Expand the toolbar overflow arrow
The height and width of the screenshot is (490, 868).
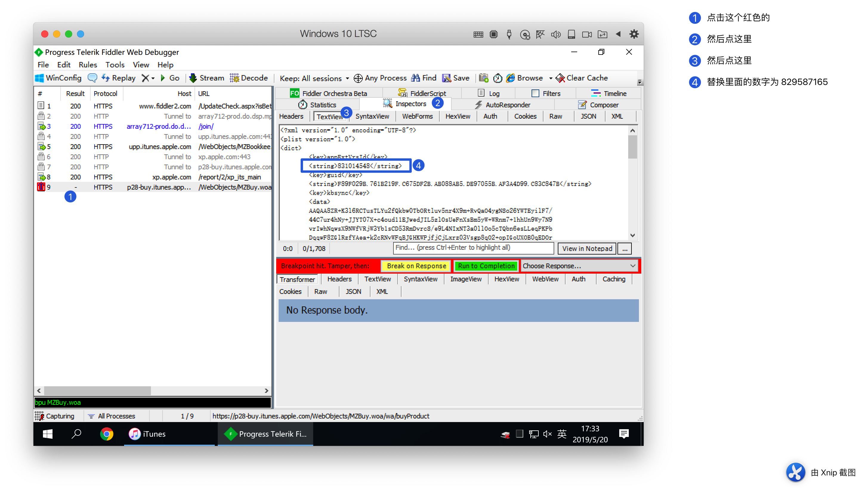tap(639, 82)
